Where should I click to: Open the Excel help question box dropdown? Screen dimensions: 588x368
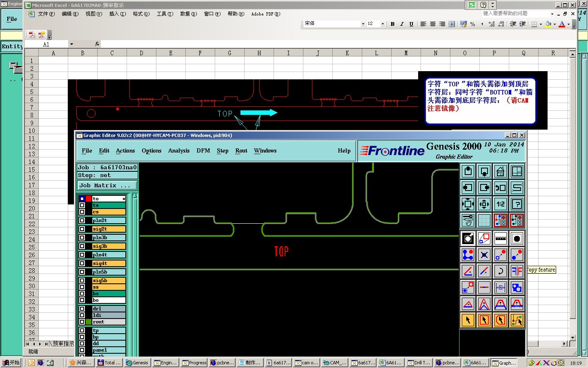tap(552, 14)
